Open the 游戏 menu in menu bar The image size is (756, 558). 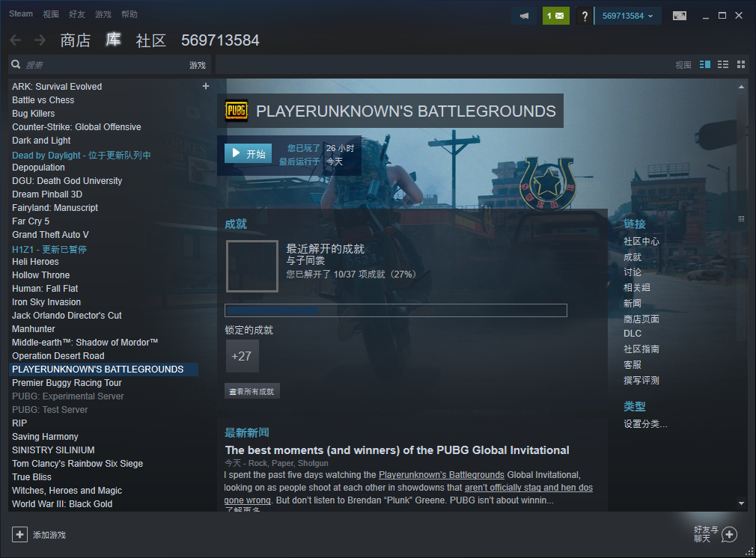click(x=103, y=14)
